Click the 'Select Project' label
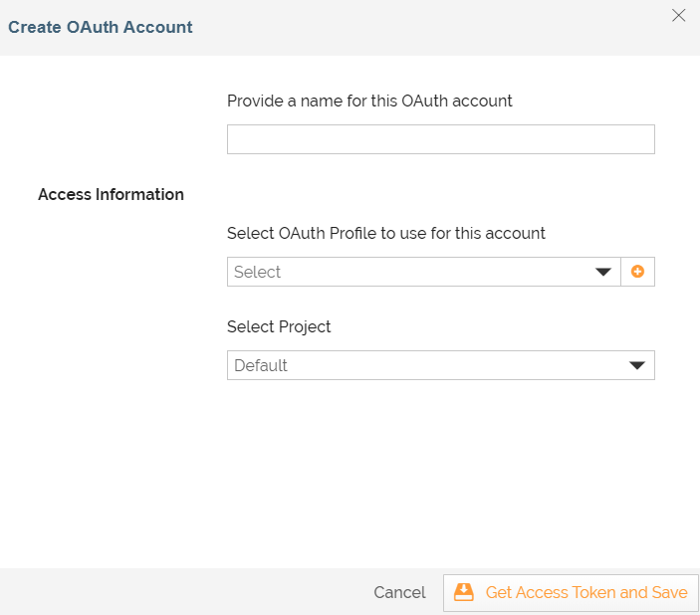The height and width of the screenshot is (615, 700). point(279,326)
